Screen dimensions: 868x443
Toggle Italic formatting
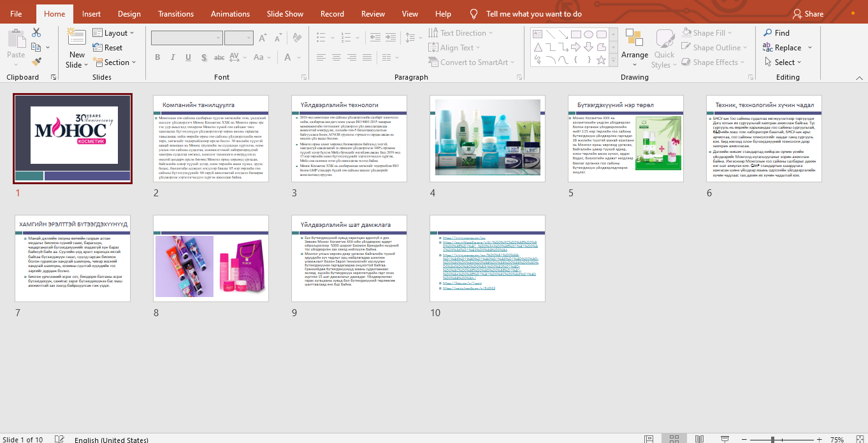(171, 57)
